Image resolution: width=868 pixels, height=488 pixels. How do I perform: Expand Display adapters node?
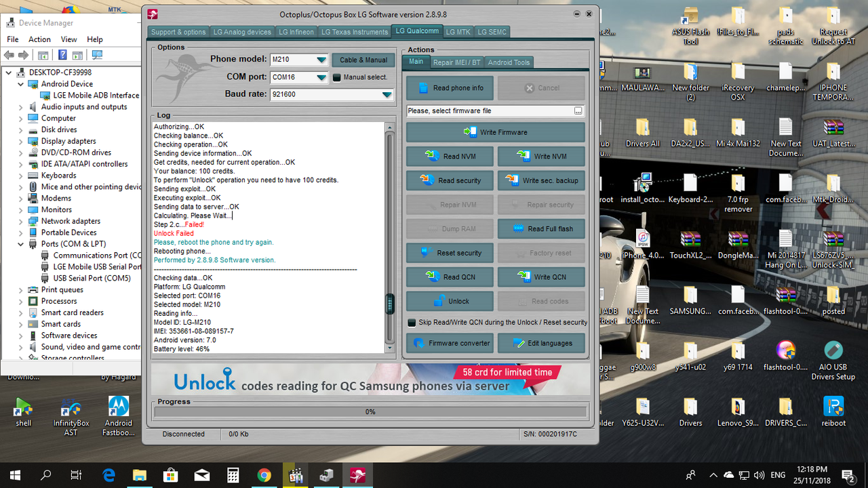pos(21,141)
